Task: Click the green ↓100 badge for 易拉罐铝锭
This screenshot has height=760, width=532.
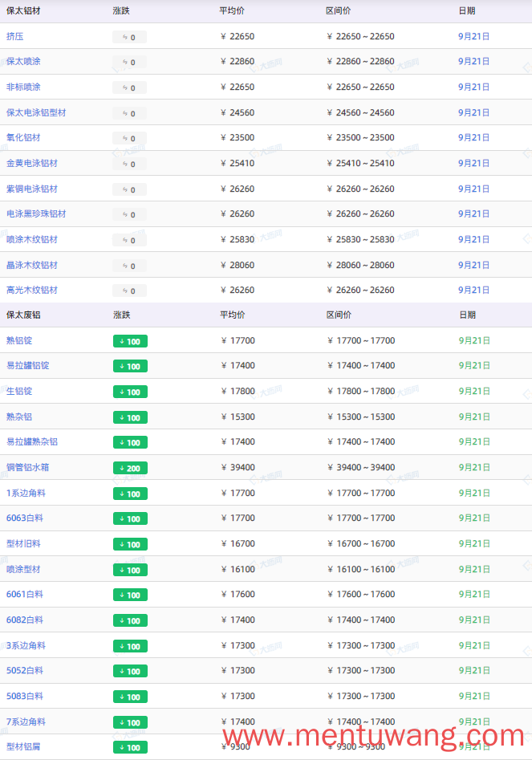Action: point(130,367)
